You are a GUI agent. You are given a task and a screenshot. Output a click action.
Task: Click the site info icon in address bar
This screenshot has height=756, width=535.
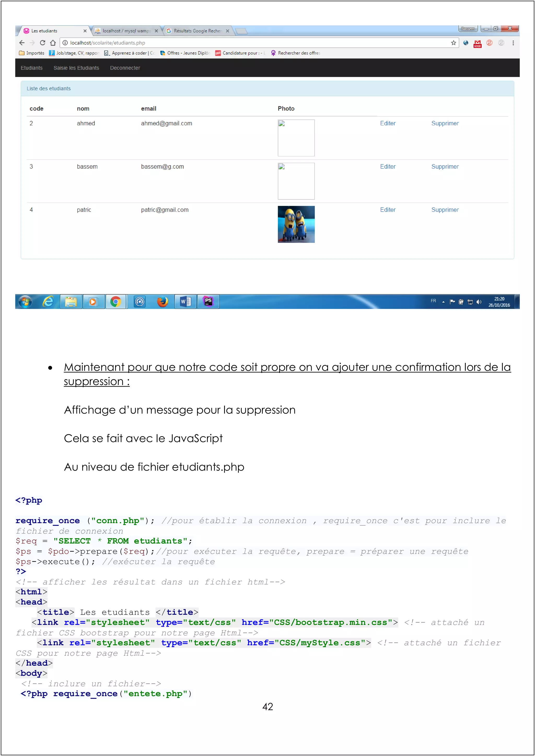point(65,43)
